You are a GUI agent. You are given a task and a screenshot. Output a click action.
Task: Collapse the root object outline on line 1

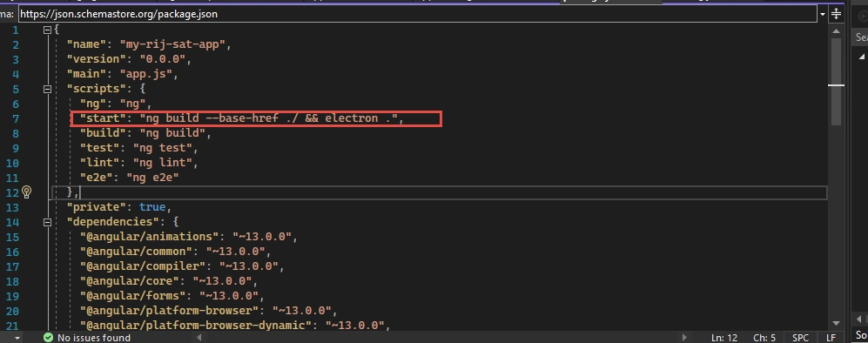click(x=47, y=30)
